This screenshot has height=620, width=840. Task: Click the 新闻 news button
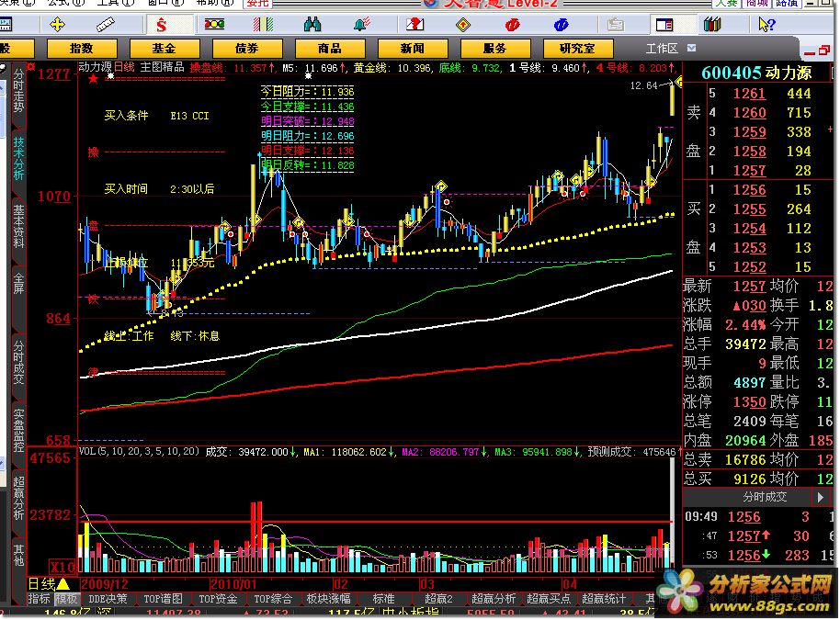click(412, 48)
